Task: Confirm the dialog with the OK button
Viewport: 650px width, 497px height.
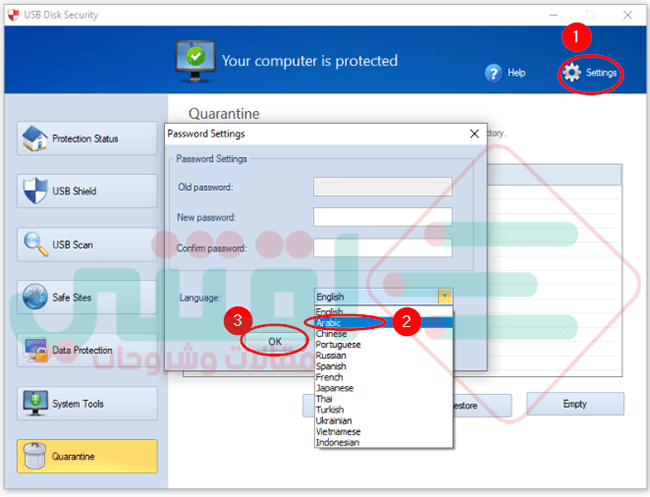Action: [x=275, y=342]
